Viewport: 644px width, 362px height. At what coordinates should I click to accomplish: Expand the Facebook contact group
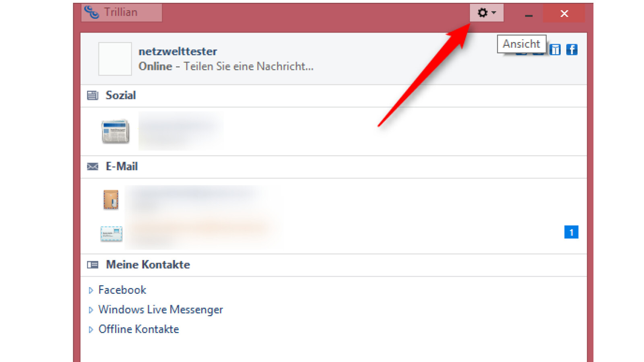point(91,290)
